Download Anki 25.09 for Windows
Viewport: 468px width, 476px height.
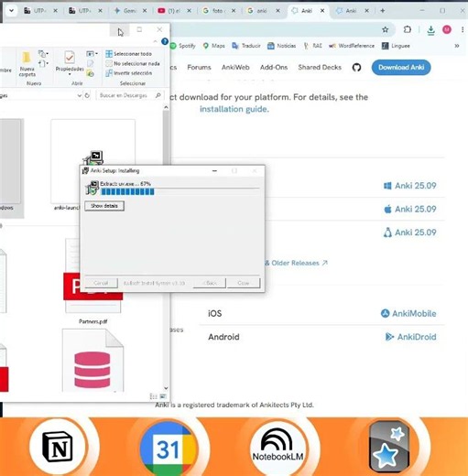(x=409, y=186)
